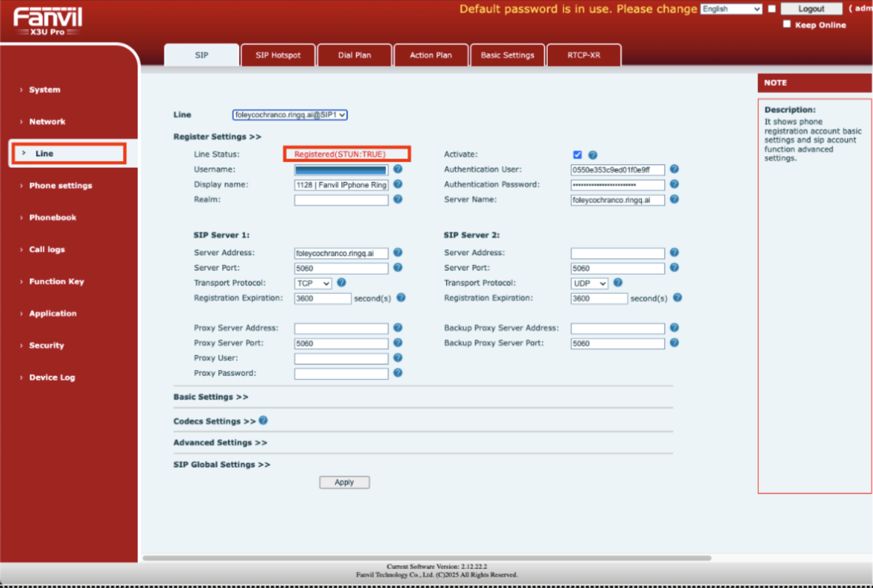The width and height of the screenshot is (873, 588).
Task: Expand the Advanced Settings section
Action: coord(220,442)
